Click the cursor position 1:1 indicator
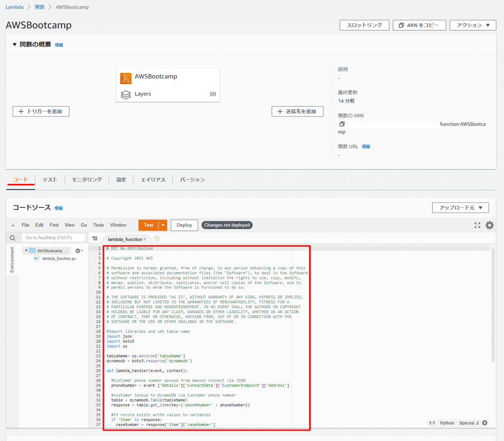The width and height of the screenshot is (504, 441). coord(432,423)
